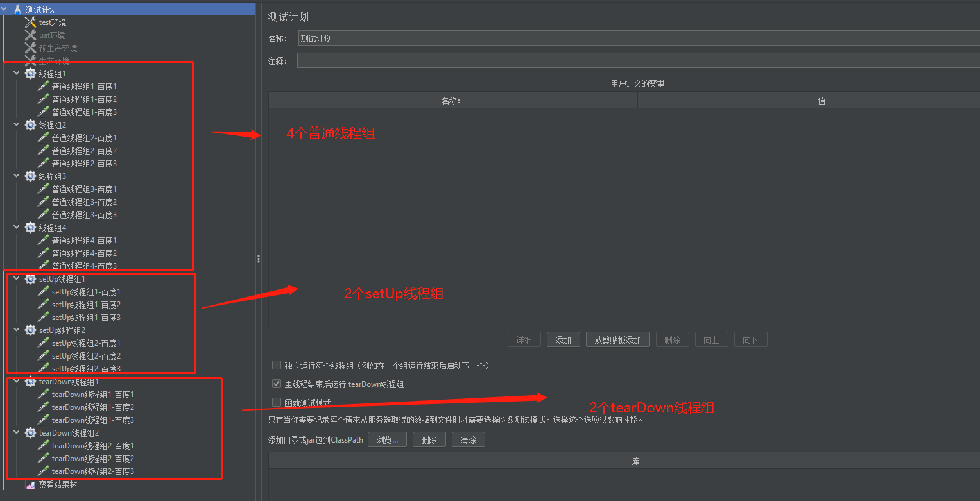Click the sampler icon of 普通线程组1-百度1
980x501 pixels.
click(43, 87)
